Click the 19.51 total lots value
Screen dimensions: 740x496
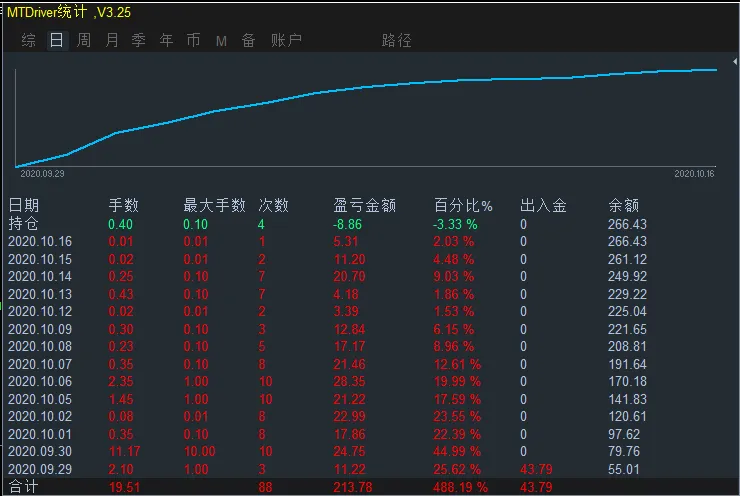coord(125,487)
